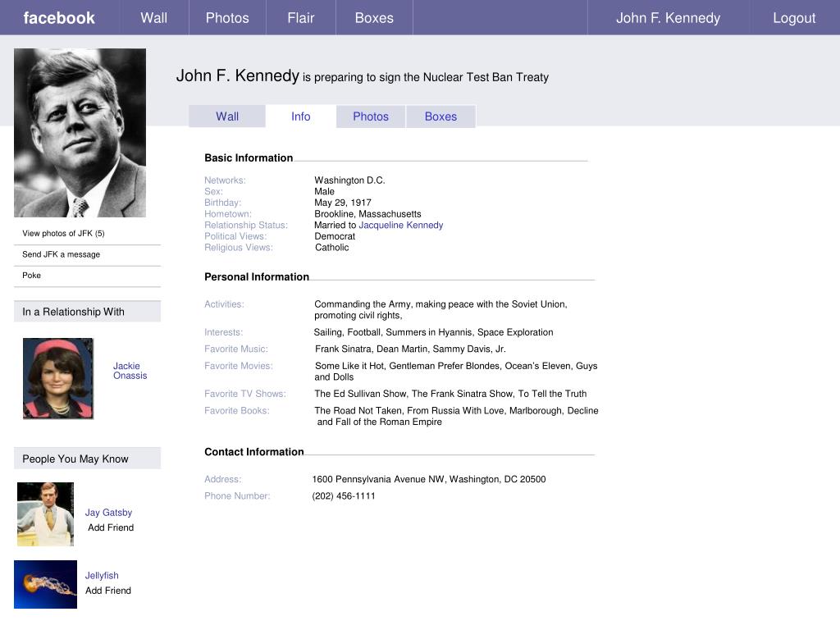This screenshot has height=630, width=840.
Task: Switch to the Boxes profile tab
Action: [x=441, y=116]
